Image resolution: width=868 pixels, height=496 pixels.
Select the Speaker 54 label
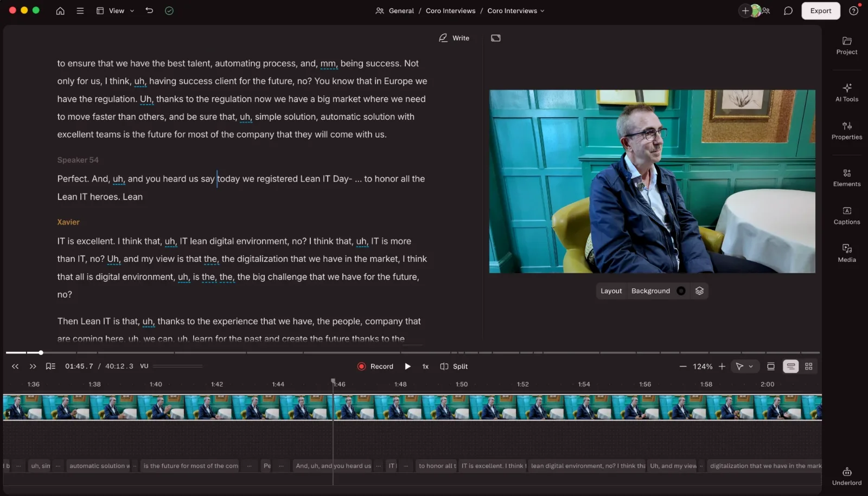coord(78,160)
